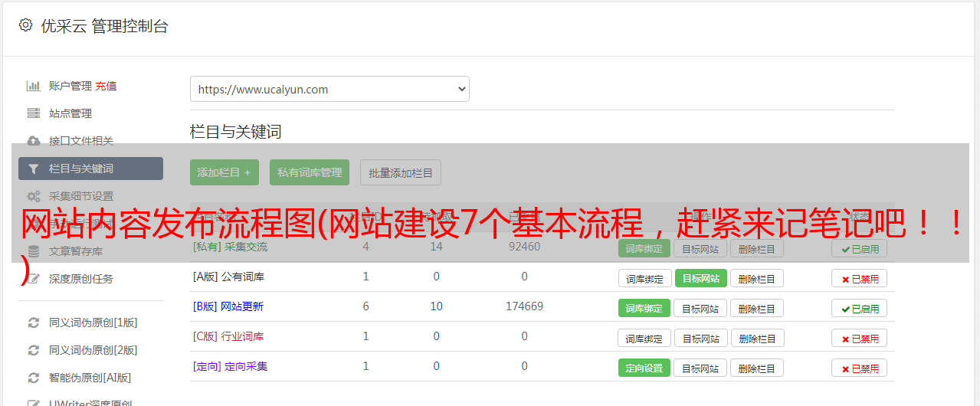980x406 pixels.
Task: Click 词库绑定 for 公有词库 row
Action: click(x=644, y=278)
